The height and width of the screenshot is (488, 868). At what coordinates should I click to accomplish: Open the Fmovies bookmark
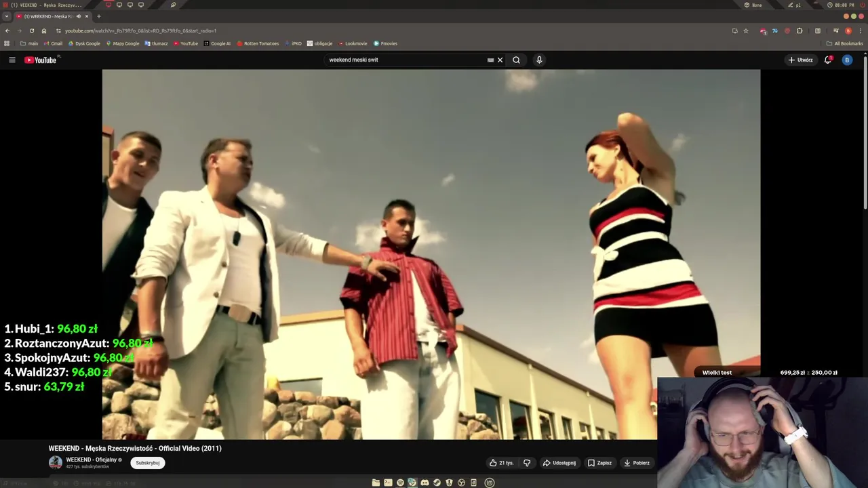[x=385, y=43]
